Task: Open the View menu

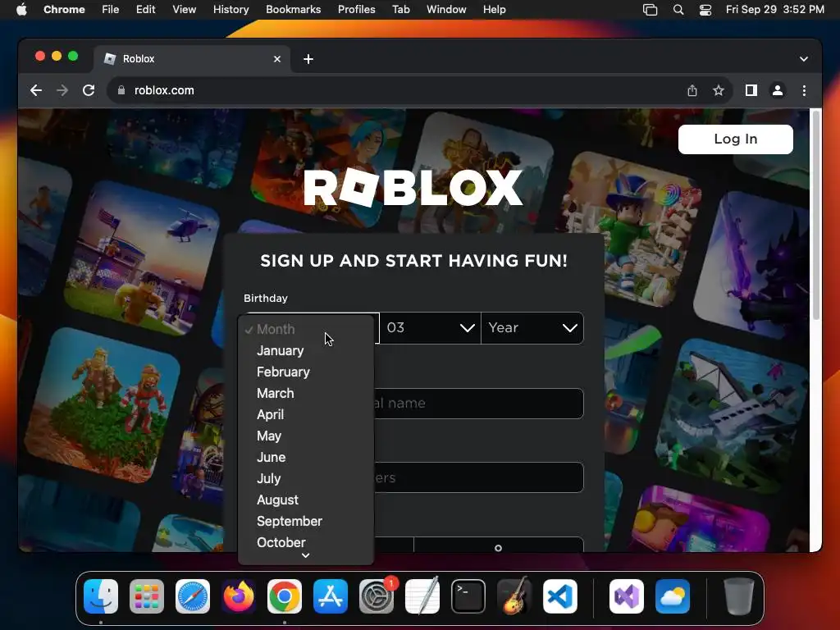Action: [184, 10]
